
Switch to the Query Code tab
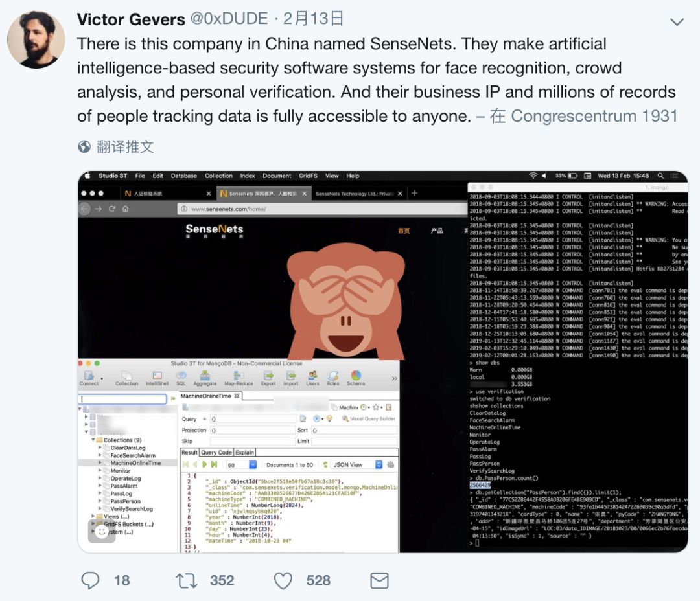pos(216,453)
